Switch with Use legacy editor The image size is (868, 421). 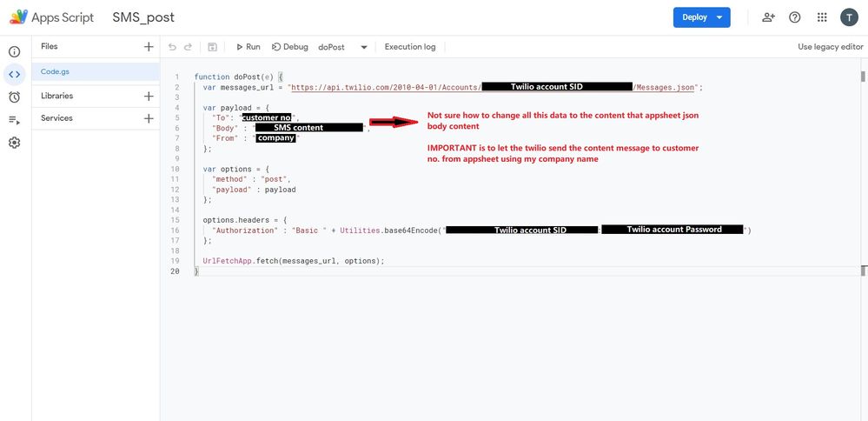tap(831, 47)
